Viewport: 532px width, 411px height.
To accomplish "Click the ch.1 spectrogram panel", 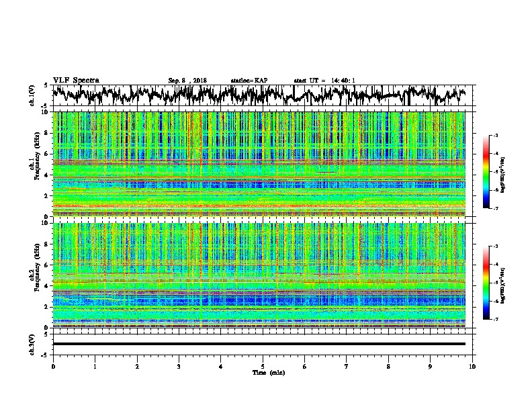I will click(259, 164).
